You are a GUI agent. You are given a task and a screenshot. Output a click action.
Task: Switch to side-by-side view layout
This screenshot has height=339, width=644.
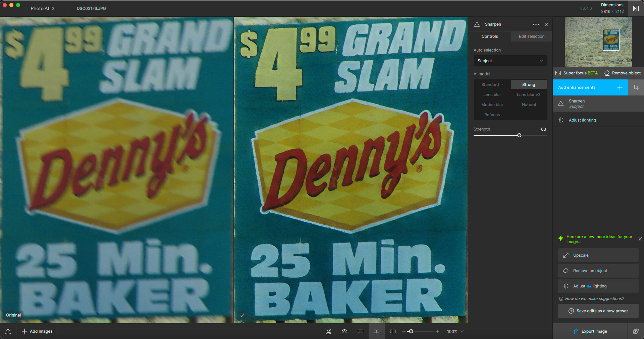tap(377, 331)
